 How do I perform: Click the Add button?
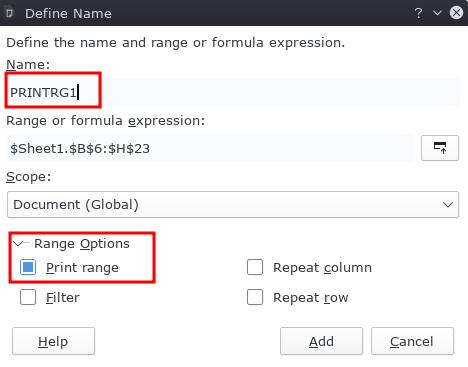pyautogui.click(x=321, y=341)
